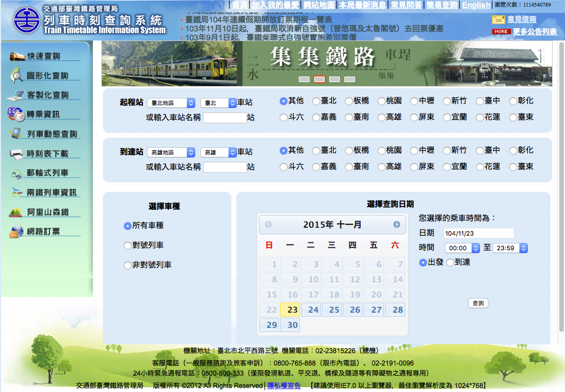This screenshot has height=392, width=565.
Task: Click the phone icon beside 列車動態查詢
Action: (16, 133)
